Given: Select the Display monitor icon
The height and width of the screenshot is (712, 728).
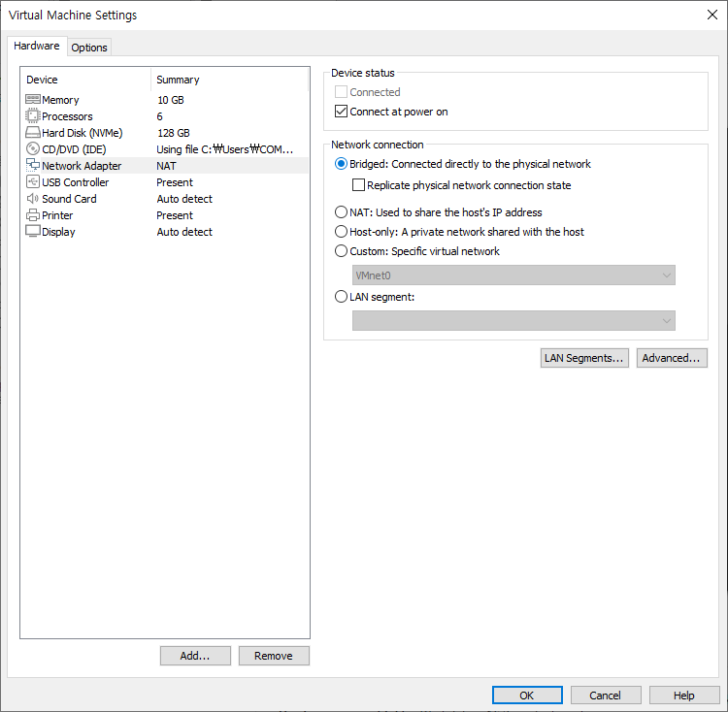Looking at the screenshot, I should pyautogui.click(x=33, y=231).
